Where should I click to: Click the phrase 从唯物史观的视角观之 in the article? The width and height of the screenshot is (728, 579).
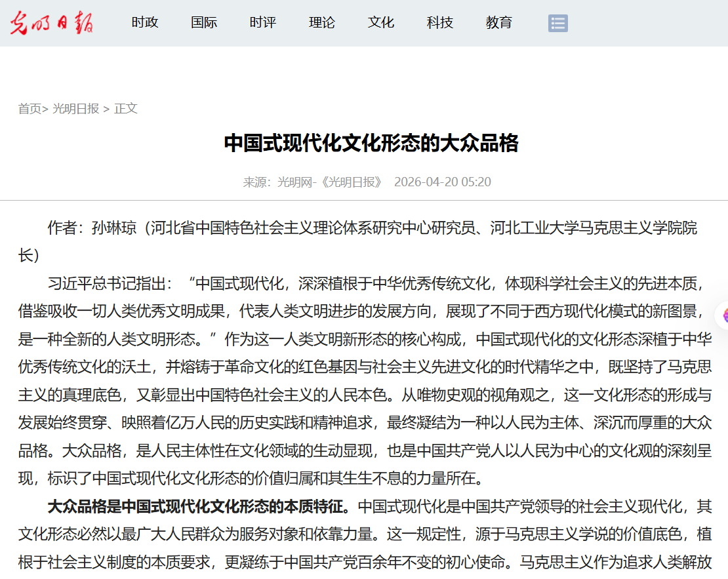[466, 395]
